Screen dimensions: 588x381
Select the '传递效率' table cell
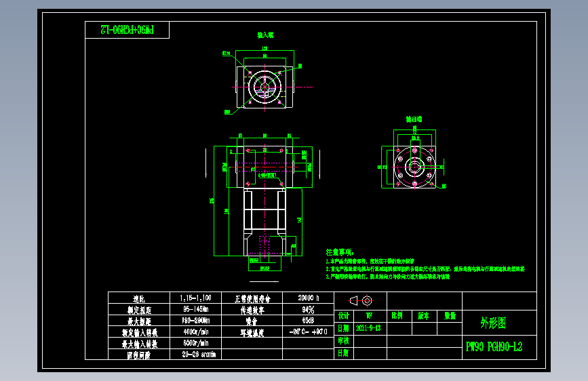coord(252,310)
